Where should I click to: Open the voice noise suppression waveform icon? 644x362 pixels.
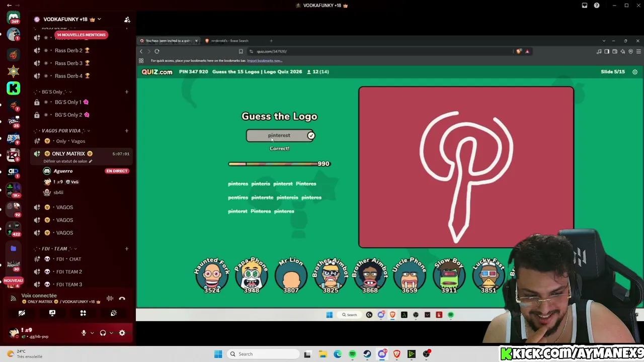coord(110,299)
